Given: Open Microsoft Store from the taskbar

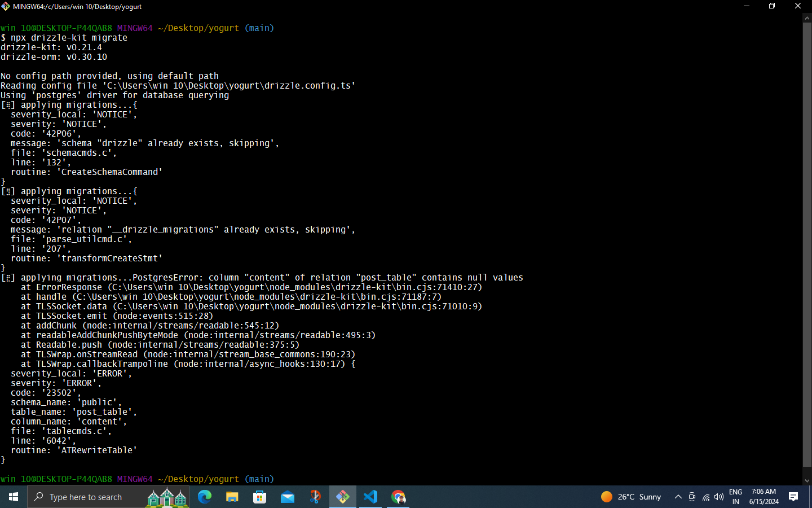Looking at the screenshot, I should 260,497.
